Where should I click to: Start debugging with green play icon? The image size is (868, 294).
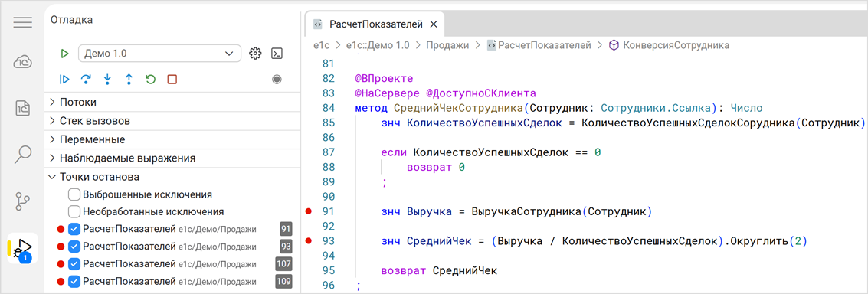(x=64, y=53)
